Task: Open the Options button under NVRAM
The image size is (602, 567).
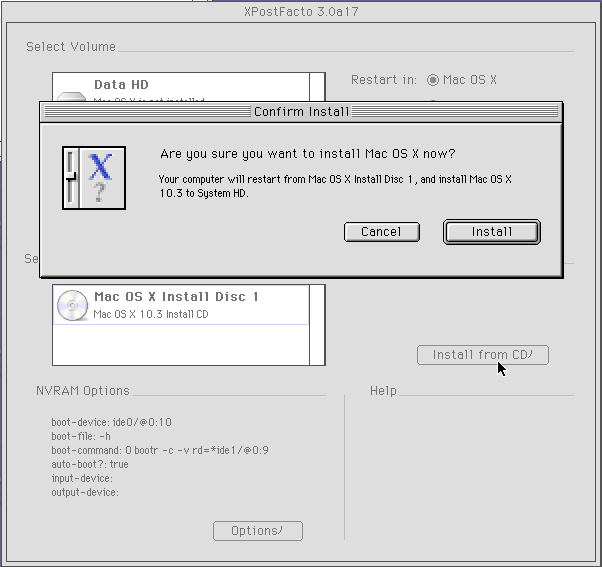Action: point(258,531)
